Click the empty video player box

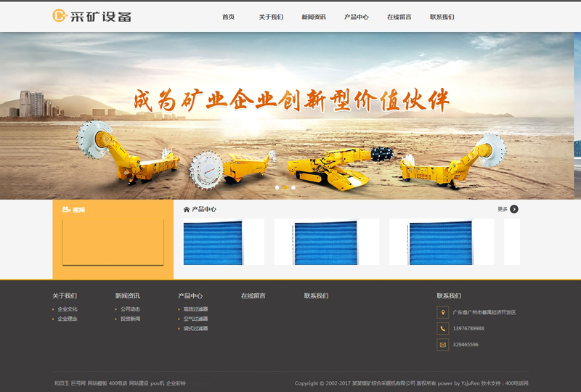113,242
